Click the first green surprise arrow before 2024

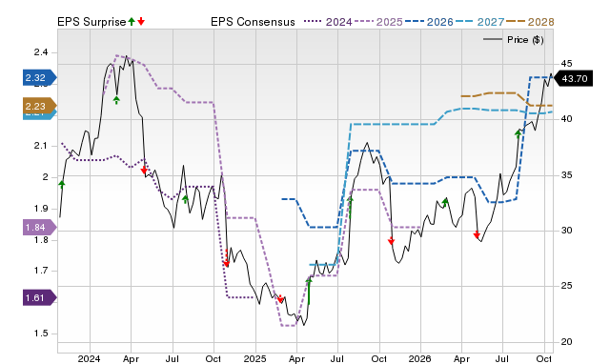coord(61,185)
